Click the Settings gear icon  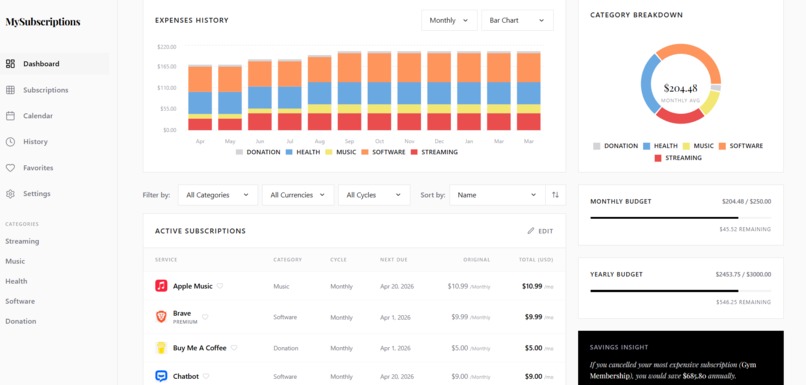[10, 194]
